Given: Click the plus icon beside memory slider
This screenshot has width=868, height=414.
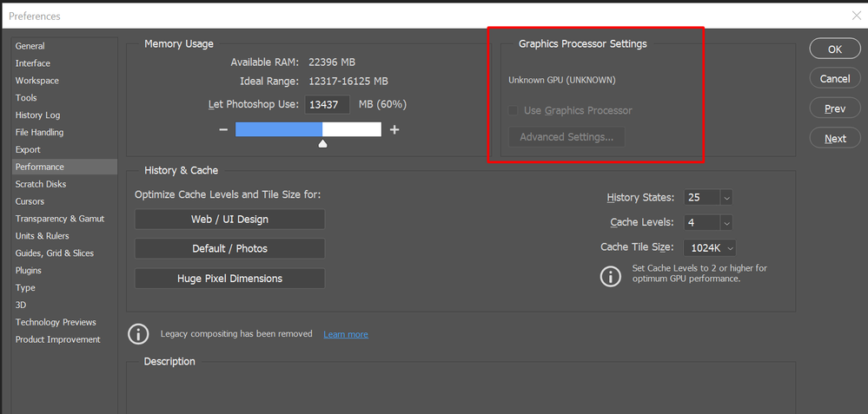Looking at the screenshot, I should pos(394,129).
